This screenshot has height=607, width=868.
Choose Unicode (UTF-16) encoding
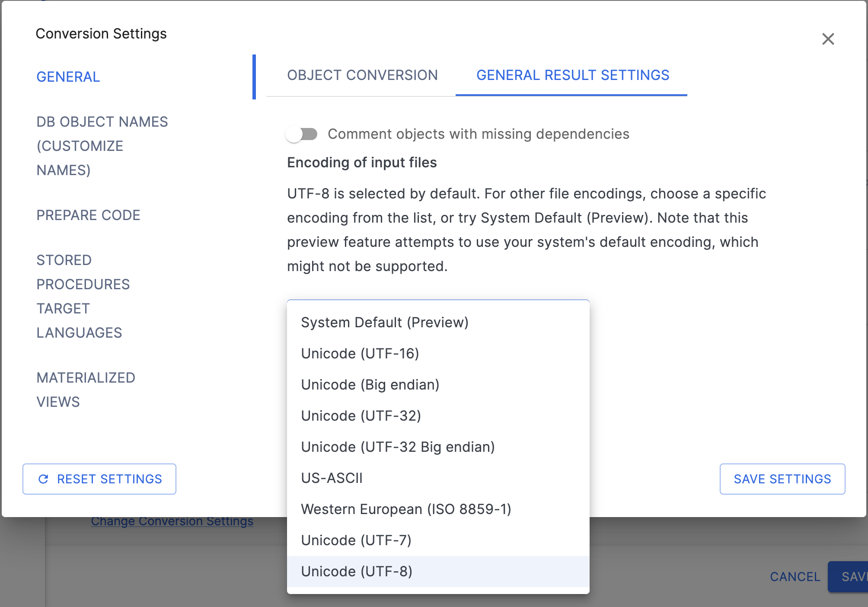click(x=360, y=353)
